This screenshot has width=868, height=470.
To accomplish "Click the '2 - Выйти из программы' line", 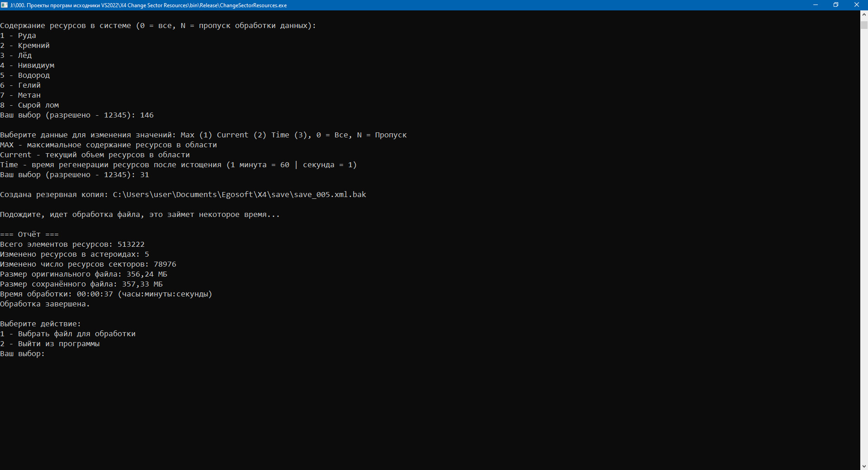I will coord(50,344).
